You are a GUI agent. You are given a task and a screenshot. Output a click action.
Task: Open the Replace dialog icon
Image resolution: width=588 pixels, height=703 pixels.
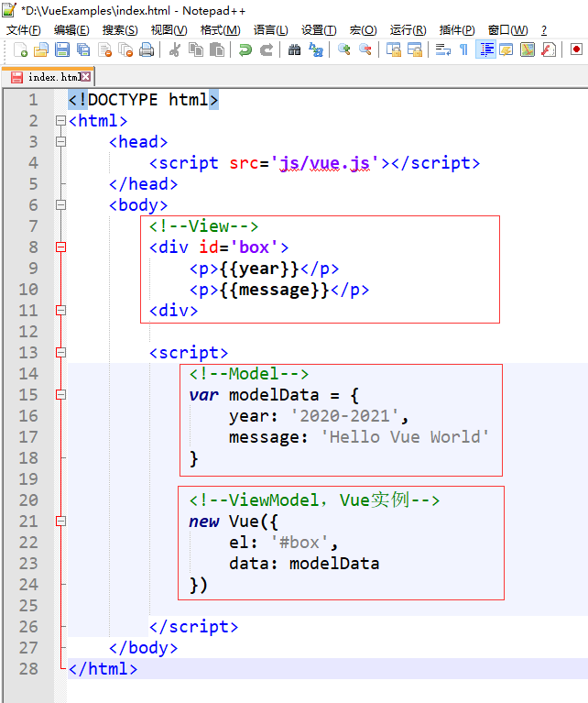tap(316, 49)
